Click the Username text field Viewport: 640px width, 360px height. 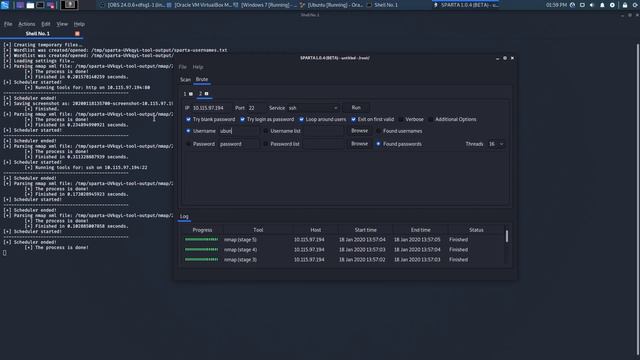click(238, 131)
